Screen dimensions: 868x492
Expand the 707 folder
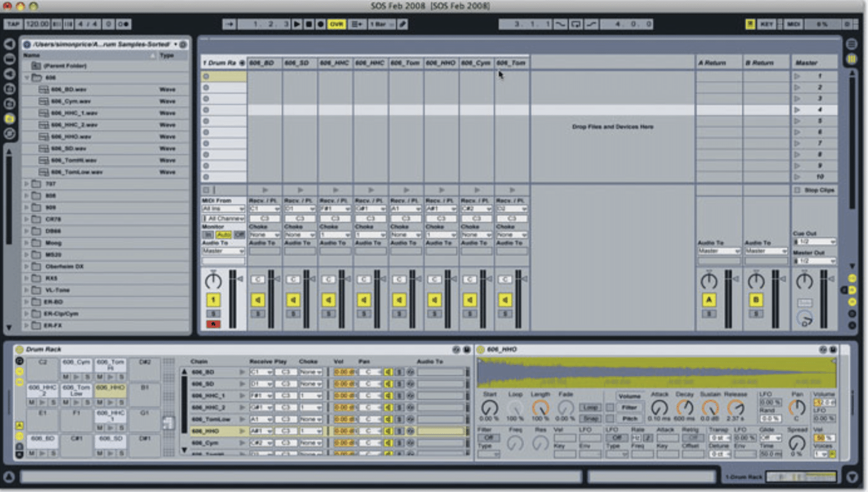(x=26, y=184)
